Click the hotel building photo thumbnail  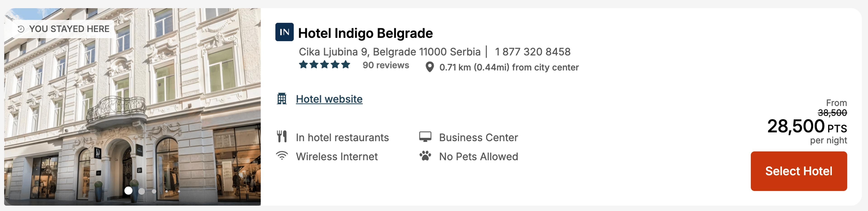pyautogui.click(x=132, y=107)
